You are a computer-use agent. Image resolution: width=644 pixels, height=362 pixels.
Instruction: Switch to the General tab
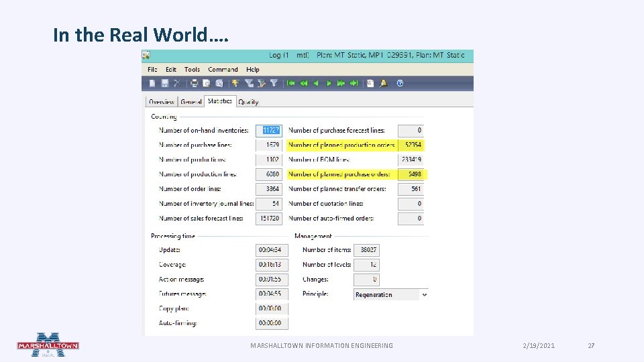(191, 102)
